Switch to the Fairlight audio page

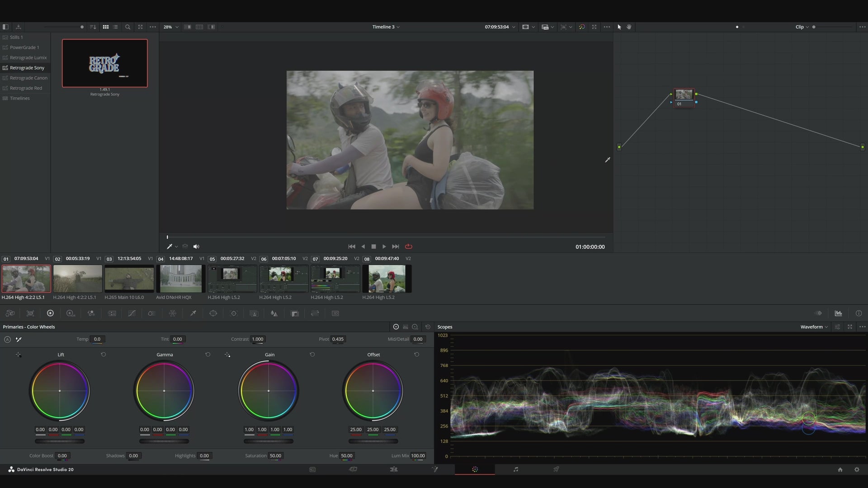click(516, 469)
